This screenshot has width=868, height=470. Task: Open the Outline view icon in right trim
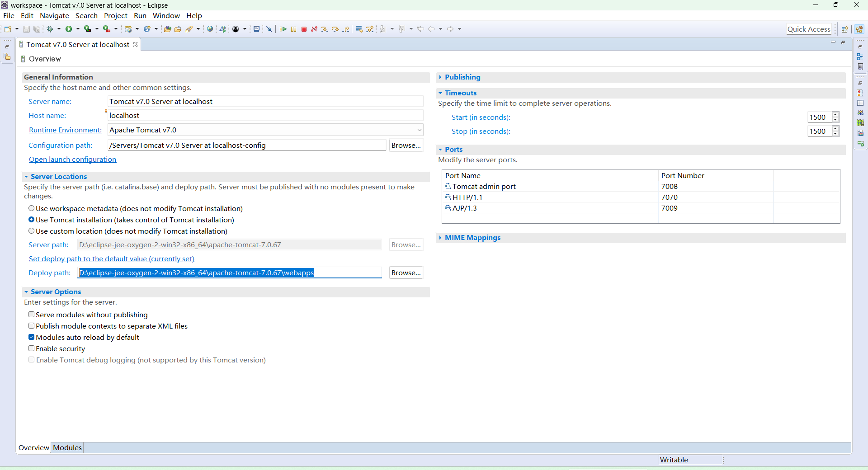tap(860, 56)
